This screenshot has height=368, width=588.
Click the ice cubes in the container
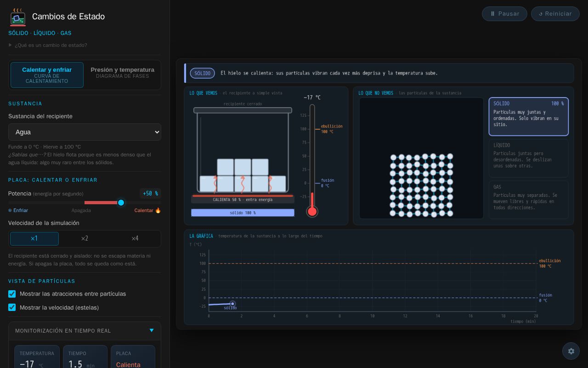tap(243, 175)
